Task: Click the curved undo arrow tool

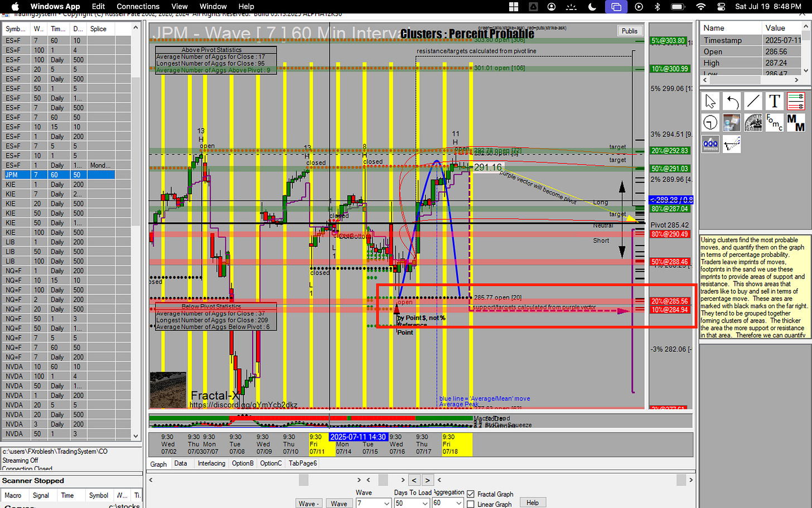Action: [732, 102]
